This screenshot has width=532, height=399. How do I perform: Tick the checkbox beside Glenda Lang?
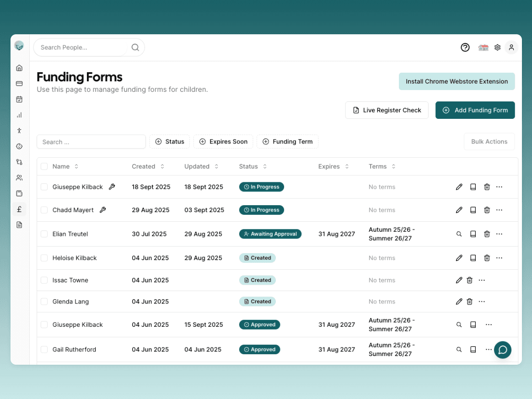[x=44, y=302]
